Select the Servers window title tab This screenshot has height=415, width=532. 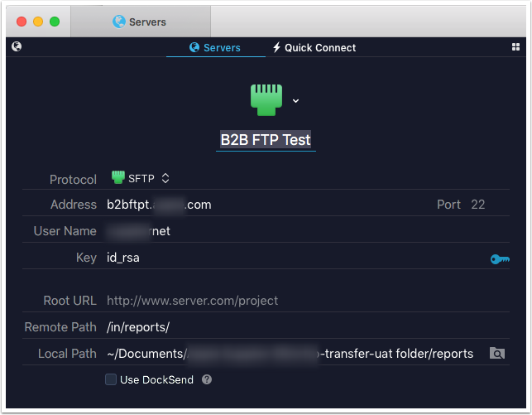click(x=140, y=22)
